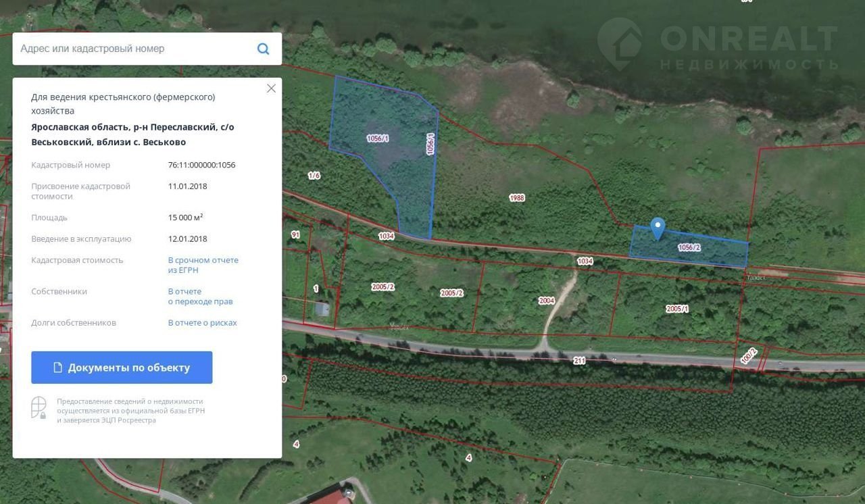Viewport: 865px width, 504px height.
Task: Click the EGRN document lock icon
Action: (39, 407)
